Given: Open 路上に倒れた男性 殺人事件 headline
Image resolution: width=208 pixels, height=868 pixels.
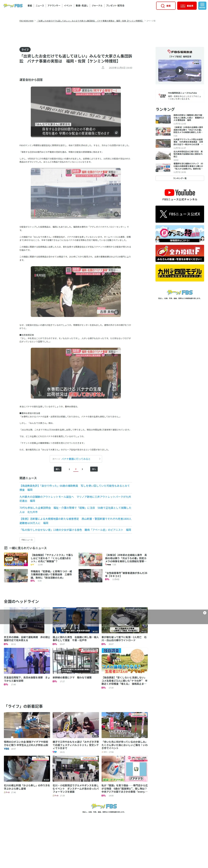Looking at the screenshot, I should pyautogui.click(x=75, y=639).
